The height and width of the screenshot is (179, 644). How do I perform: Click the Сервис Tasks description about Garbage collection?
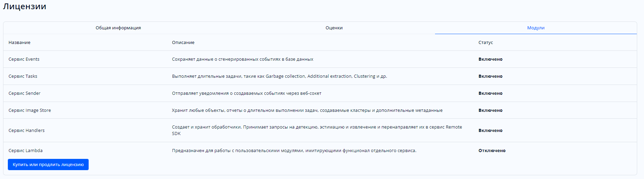click(x=279, y=76)
